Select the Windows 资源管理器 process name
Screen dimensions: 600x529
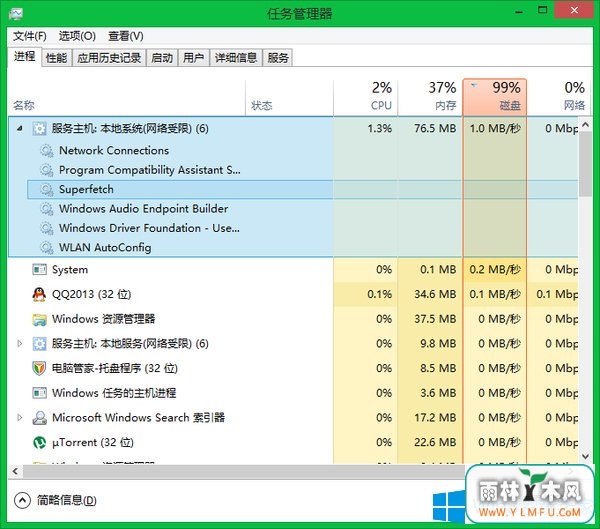pos(104,319)
